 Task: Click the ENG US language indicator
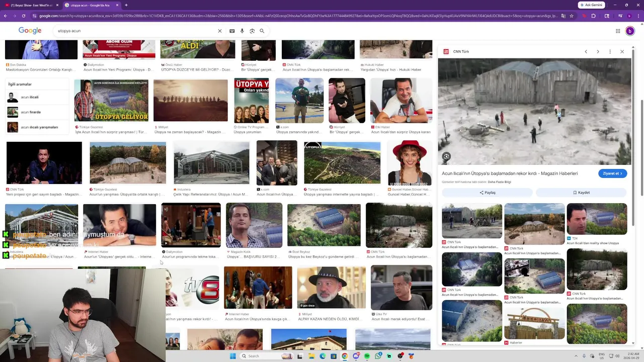pos(601,356)
